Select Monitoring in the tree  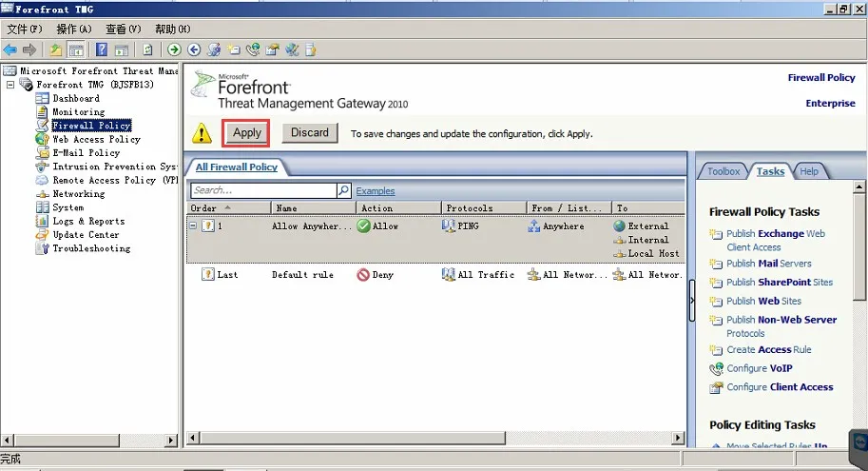[x=79, y=112]
